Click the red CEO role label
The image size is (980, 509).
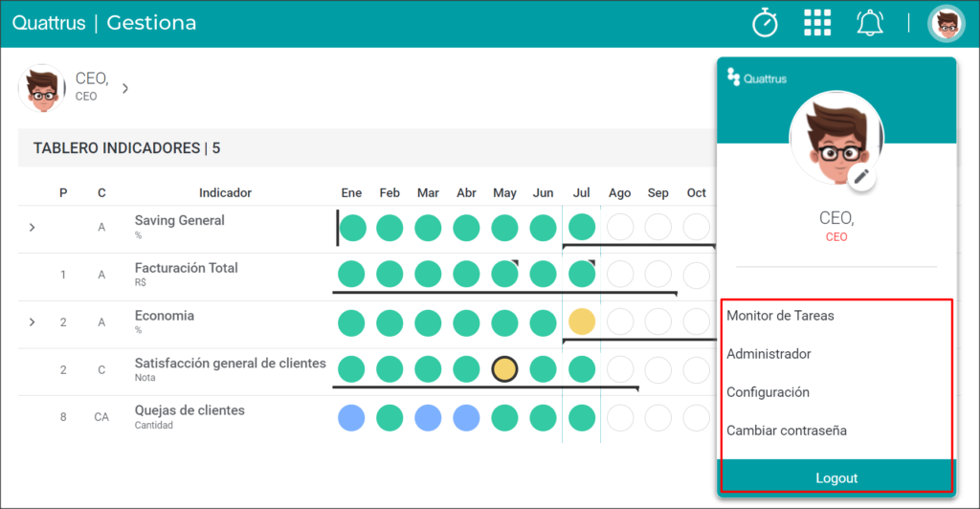(x=836, y=237)
